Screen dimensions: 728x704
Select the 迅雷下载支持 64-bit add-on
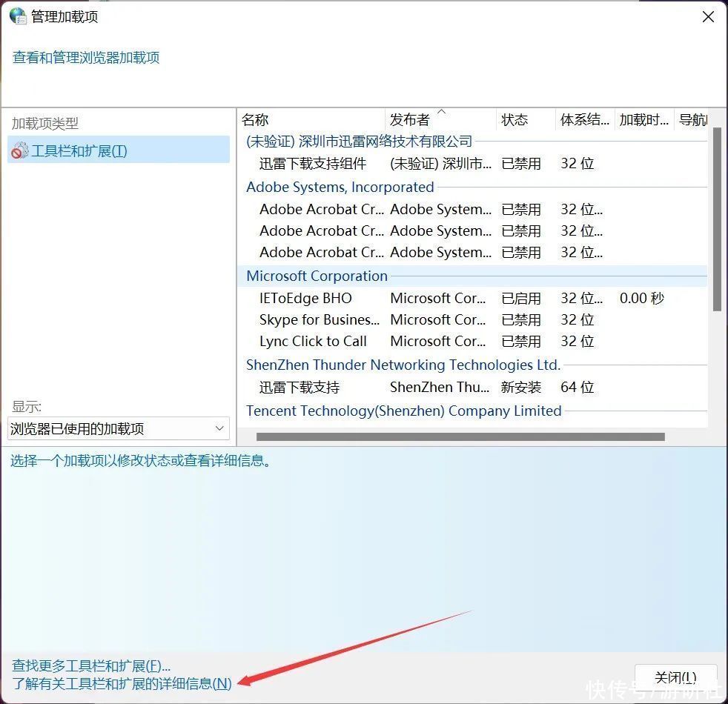pos(473,387)
